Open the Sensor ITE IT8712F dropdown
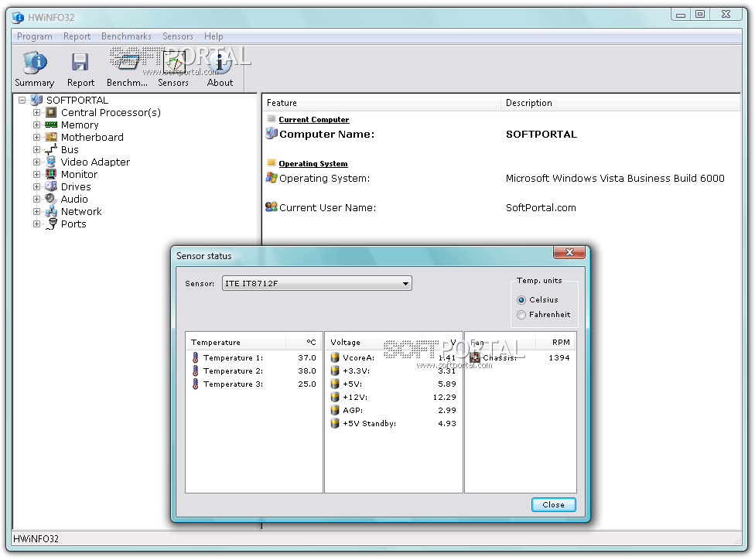This screenshot has width=755, height=560. tap(317, 284)
